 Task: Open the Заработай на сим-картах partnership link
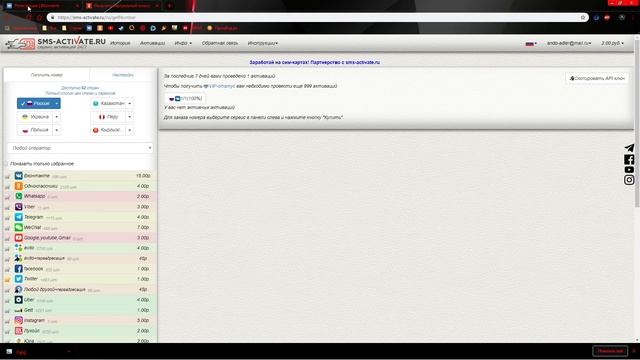[314, 62]
